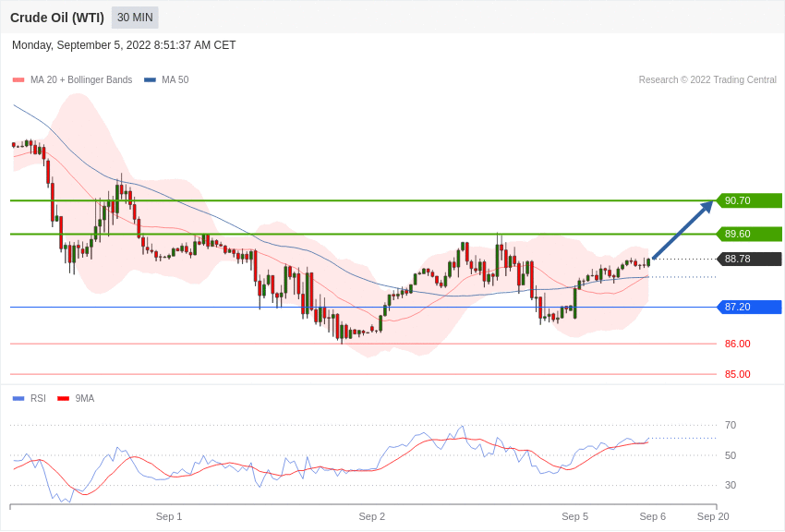Click the Crude Oil (WTI) title
Screen dimensions: 785x532
(57, 17)
